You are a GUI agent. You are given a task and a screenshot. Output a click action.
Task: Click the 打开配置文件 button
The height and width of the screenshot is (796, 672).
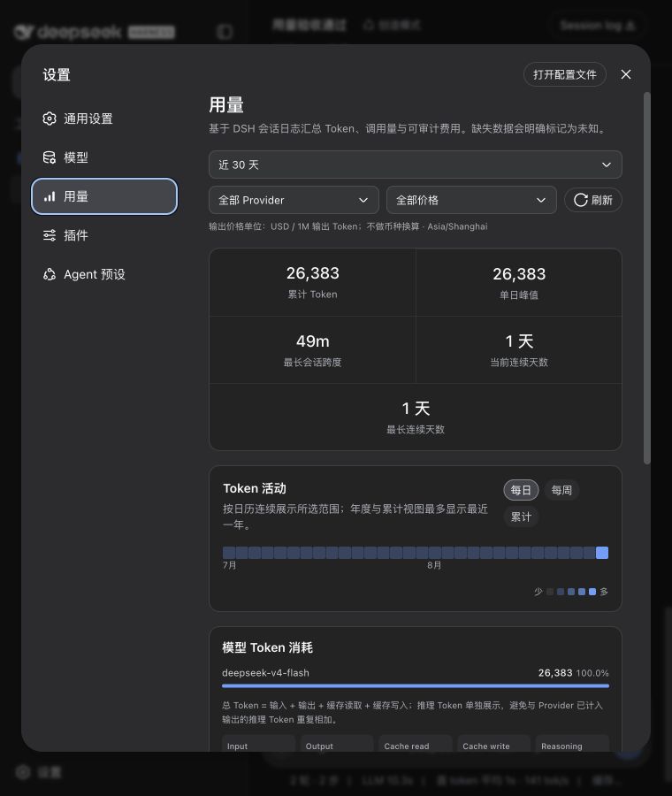pyautogui.click(x=564, y=74)
